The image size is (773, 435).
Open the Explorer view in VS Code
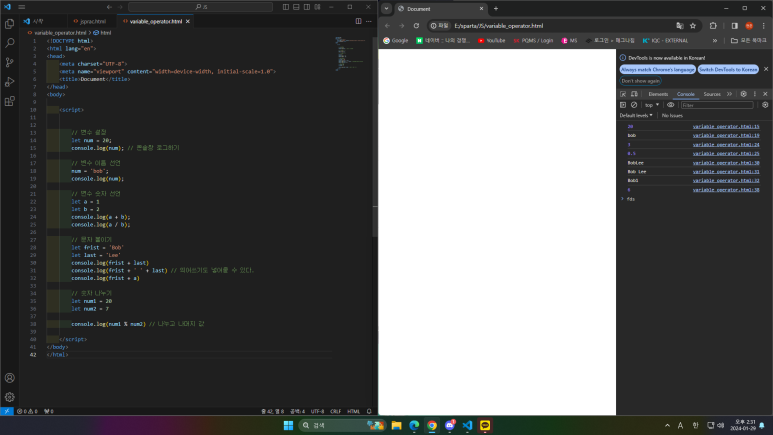click(9, 24)
